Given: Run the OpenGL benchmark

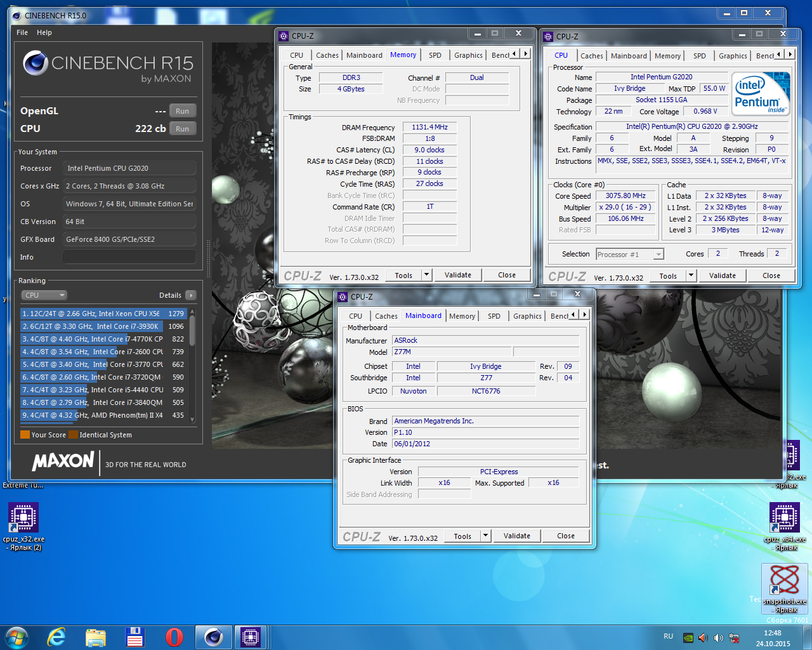Looking at the screenshot, I should tap(182, 111).
